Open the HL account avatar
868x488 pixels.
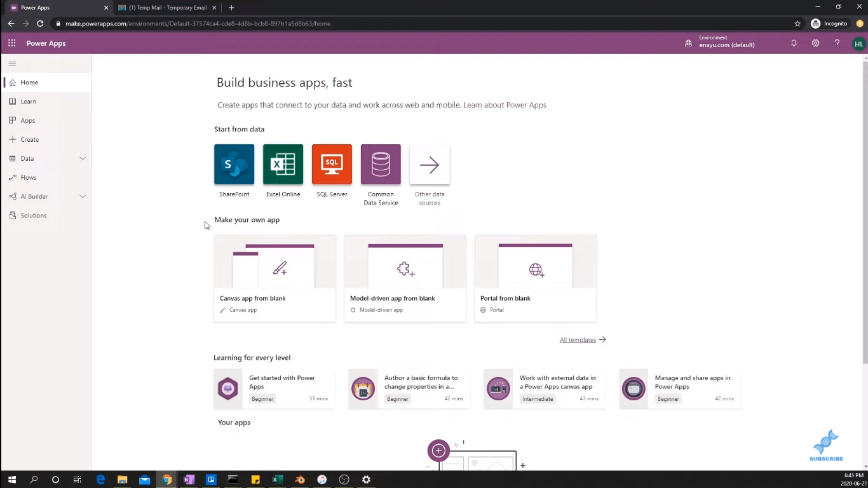(858, 44)
